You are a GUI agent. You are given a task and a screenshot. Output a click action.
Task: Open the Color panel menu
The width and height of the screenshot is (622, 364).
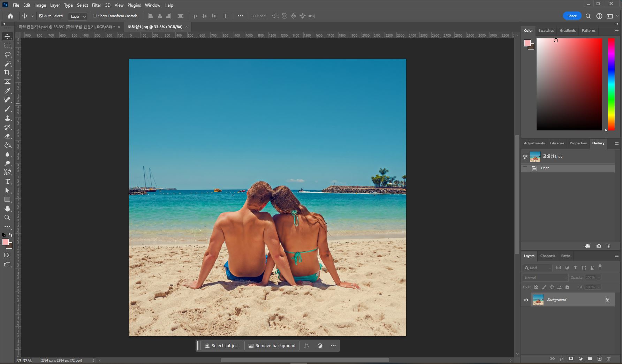coord(616,31)
